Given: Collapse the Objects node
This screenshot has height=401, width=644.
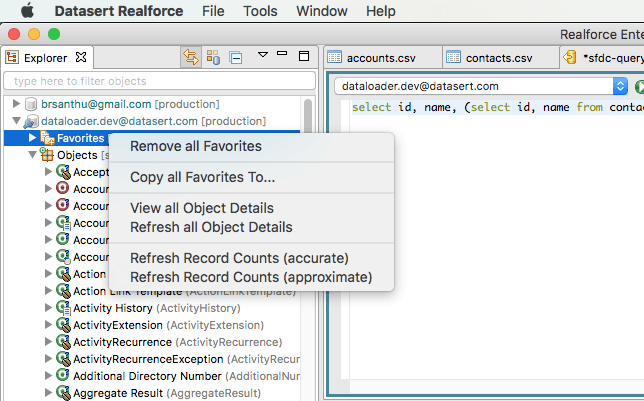Looking at the screenshot, I should (x=32, y=155).
